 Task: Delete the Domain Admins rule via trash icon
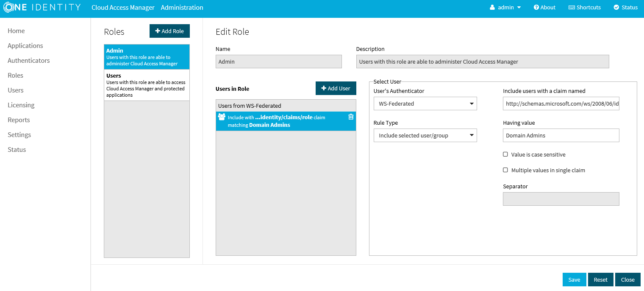click(351, 117)
